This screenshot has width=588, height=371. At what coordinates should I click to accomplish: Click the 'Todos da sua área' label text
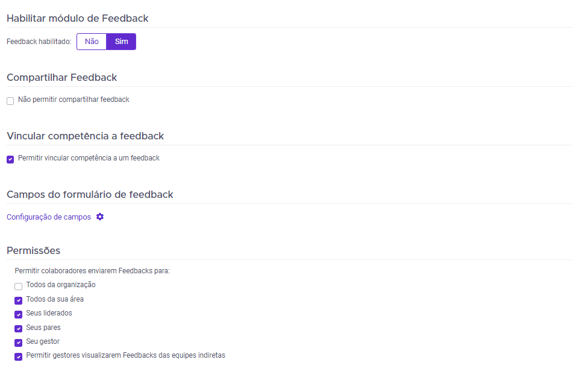tap(55, 299)
